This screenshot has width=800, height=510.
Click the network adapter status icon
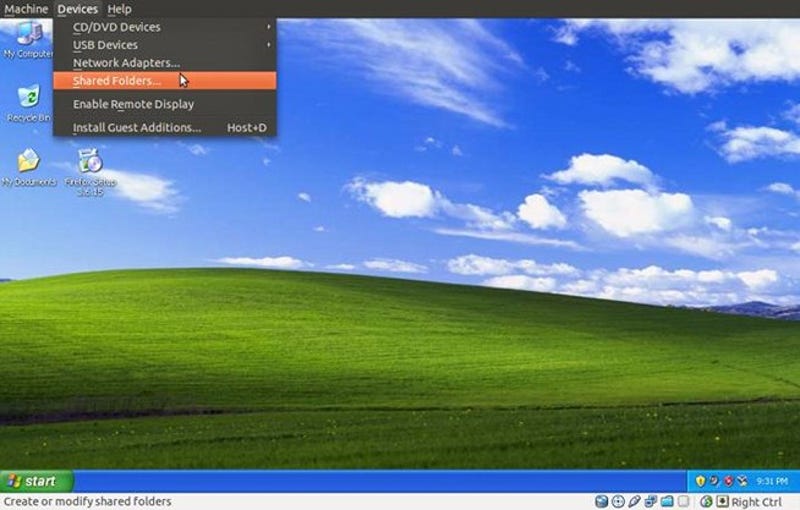(x=651, y=501)
